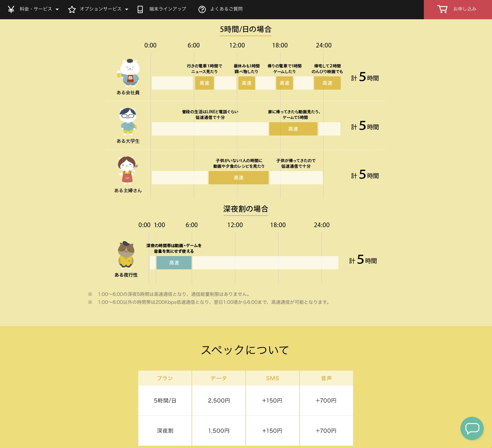Expand the 料金・サービス dropdown arrow

pyautogui.click(x=57, y=9)
